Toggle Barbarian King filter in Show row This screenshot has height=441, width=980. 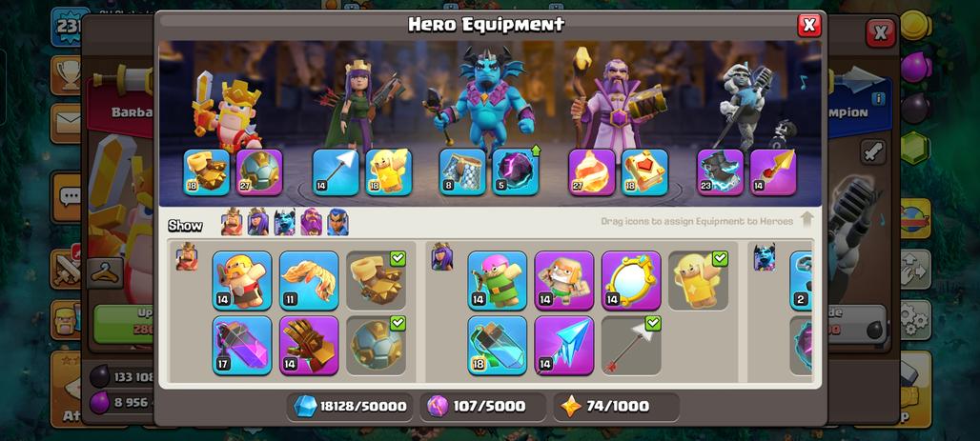232,222
